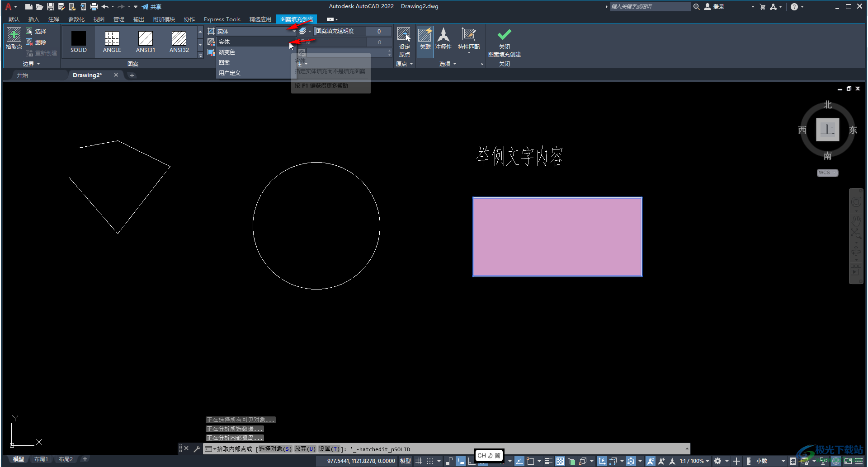Image resolution: width=868 pixels, height=467 pixels.
Task: Click the New file icon in quick access
Action: click(28, 7)
